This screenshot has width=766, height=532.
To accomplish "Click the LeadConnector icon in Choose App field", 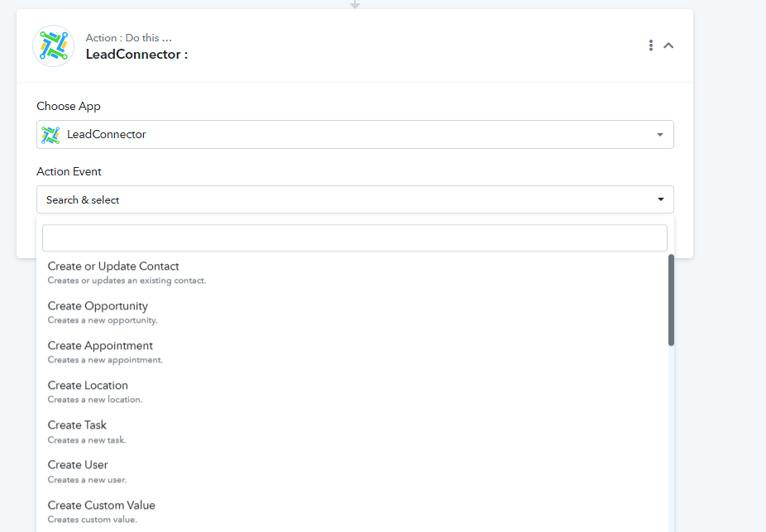I will [x=50, y=135].
